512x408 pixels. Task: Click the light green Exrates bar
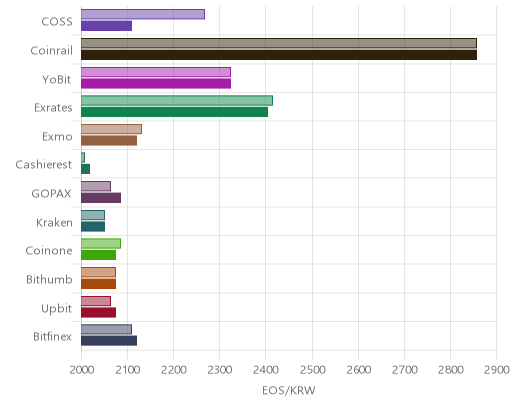tap(177, 100)
